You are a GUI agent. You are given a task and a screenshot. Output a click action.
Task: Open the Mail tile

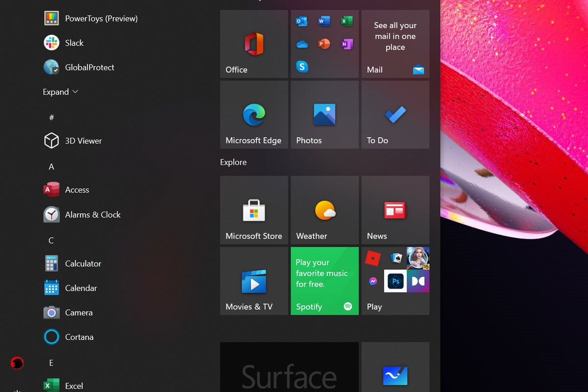(x=395, y=44)
